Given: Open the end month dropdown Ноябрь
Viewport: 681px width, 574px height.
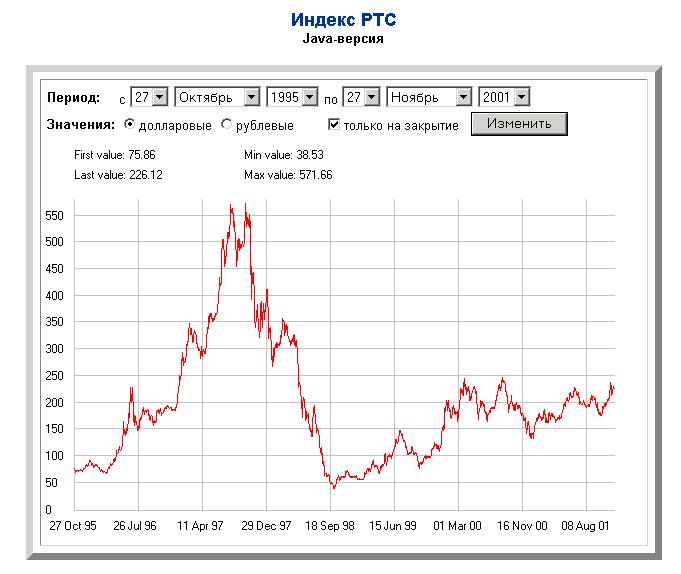Looking at the screenshot, I should pyautogui.click(x=429, y=97).
